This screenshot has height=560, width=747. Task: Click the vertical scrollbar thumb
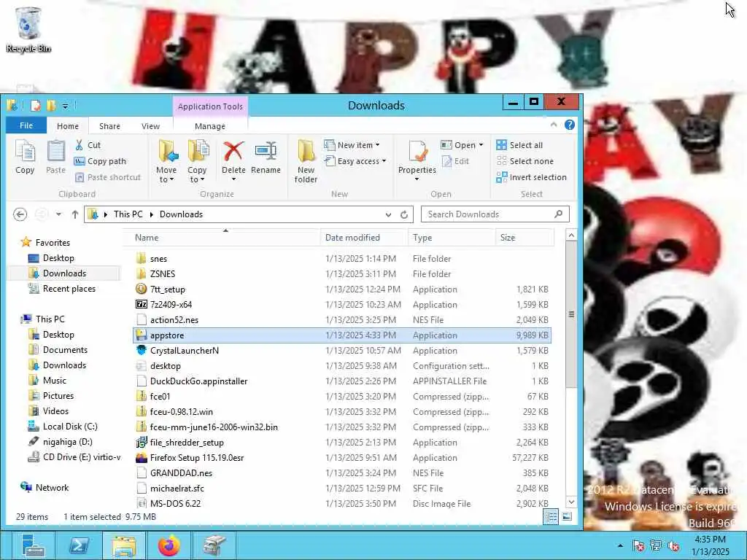point(571,314)
